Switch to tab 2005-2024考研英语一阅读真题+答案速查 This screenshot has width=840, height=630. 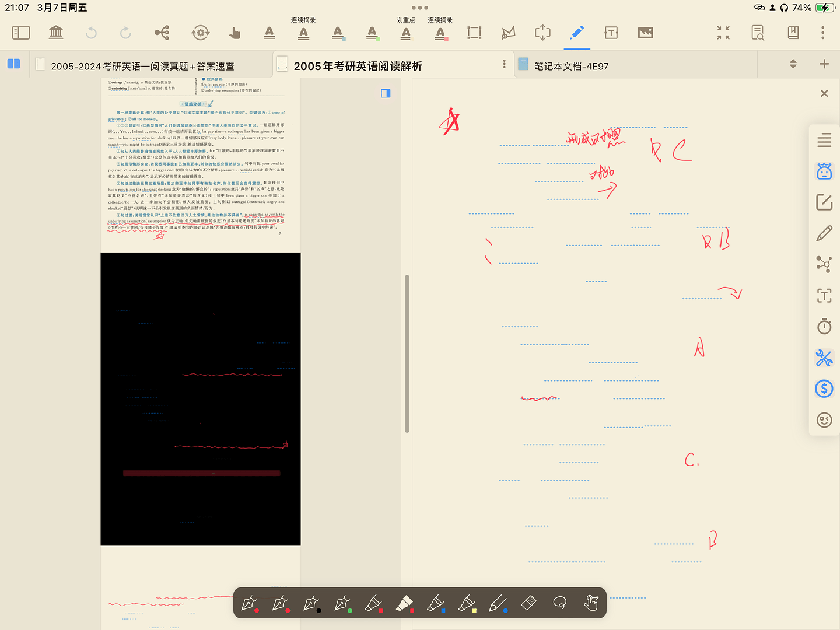click(x=142, y=66)
